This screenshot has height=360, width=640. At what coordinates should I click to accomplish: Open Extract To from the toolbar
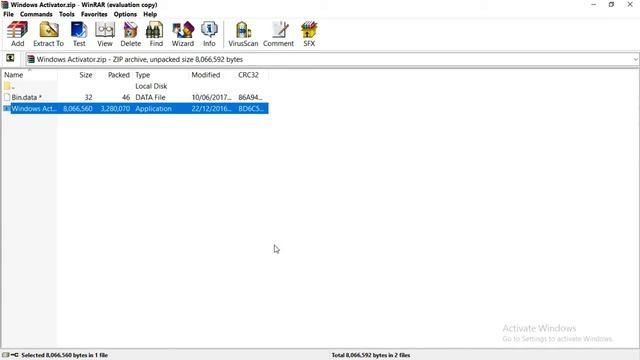(x=49, y=34)
